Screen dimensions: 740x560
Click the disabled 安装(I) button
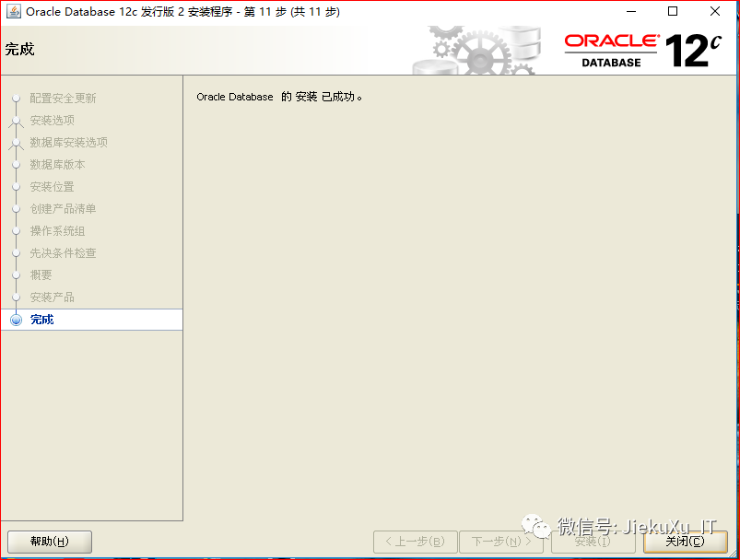[593, 542]
